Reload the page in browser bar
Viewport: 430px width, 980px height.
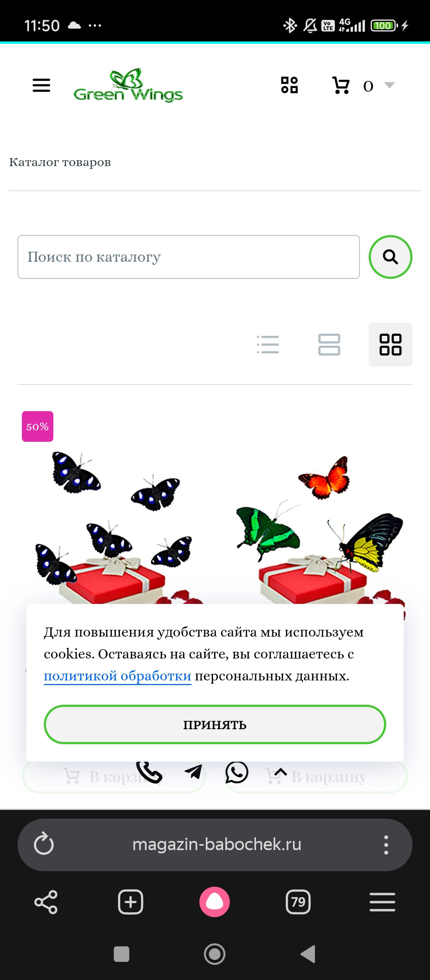(x=44, y=844)
